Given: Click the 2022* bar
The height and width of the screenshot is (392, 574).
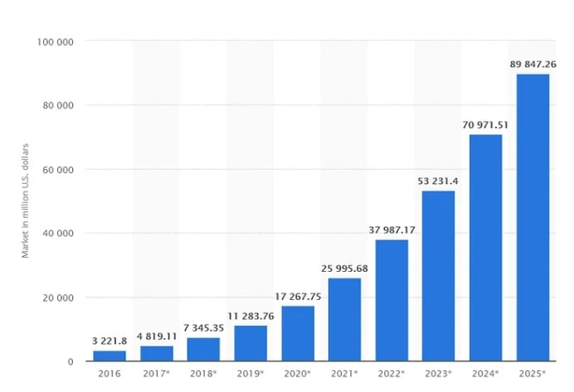Looking at the screenshot, I should point(392,300).
